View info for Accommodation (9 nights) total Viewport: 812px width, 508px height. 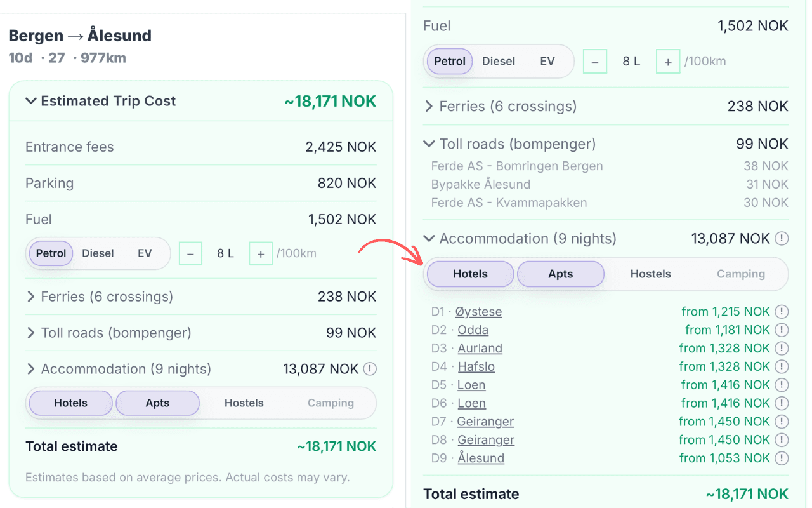782,239
